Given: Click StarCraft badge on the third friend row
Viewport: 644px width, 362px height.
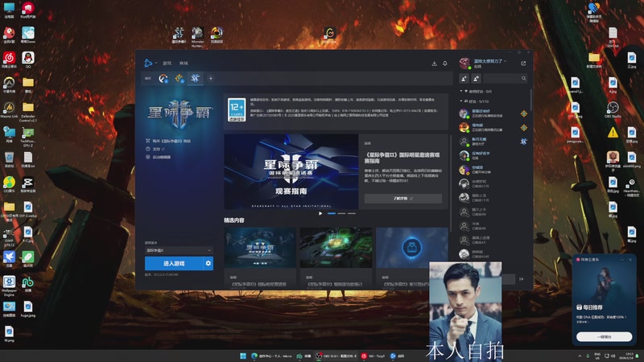Looking at the screenshot, I should point(524,142).
